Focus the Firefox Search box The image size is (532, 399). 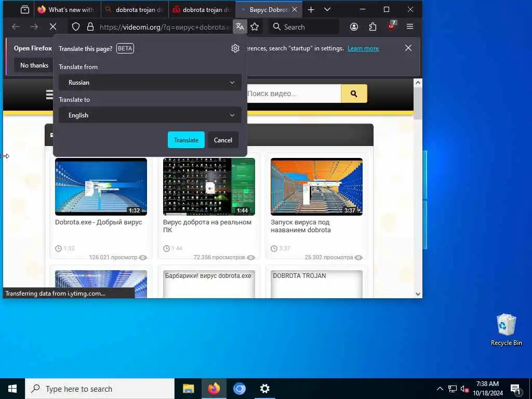[x=304, y=27]
